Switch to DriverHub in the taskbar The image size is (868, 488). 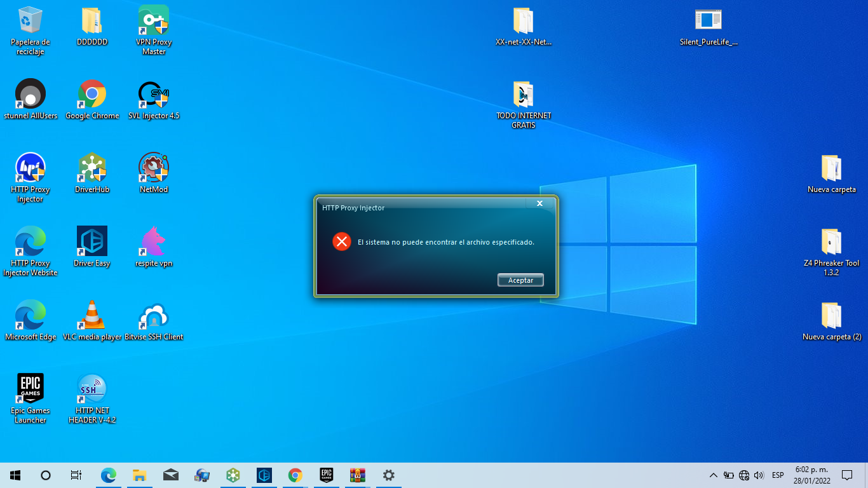(x=233, y=475)
